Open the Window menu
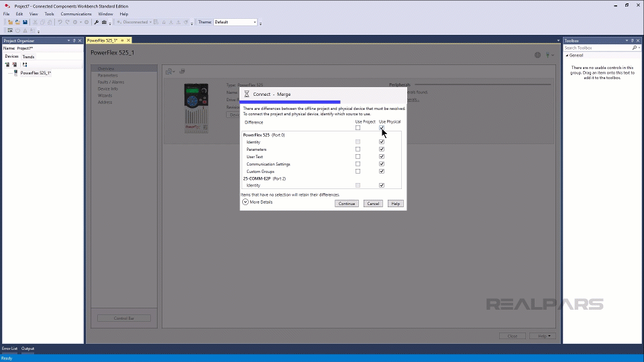Screen dimensions: 644x362 coord(105,14)
